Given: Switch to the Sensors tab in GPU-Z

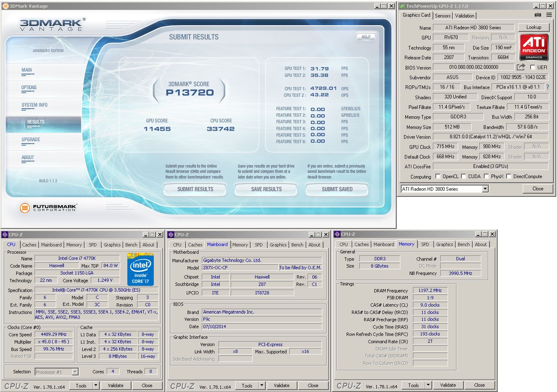Looking at the screenshot, I should tap(443, 15).
